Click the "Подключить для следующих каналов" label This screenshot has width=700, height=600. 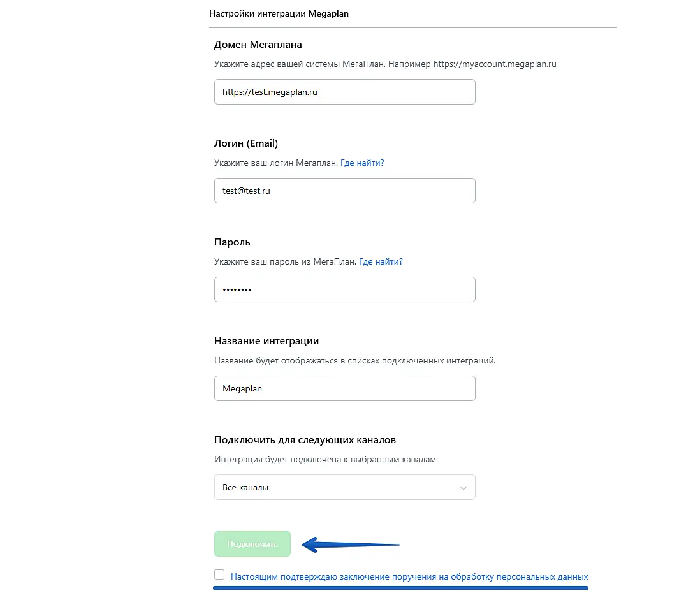(x=305, y=440)
